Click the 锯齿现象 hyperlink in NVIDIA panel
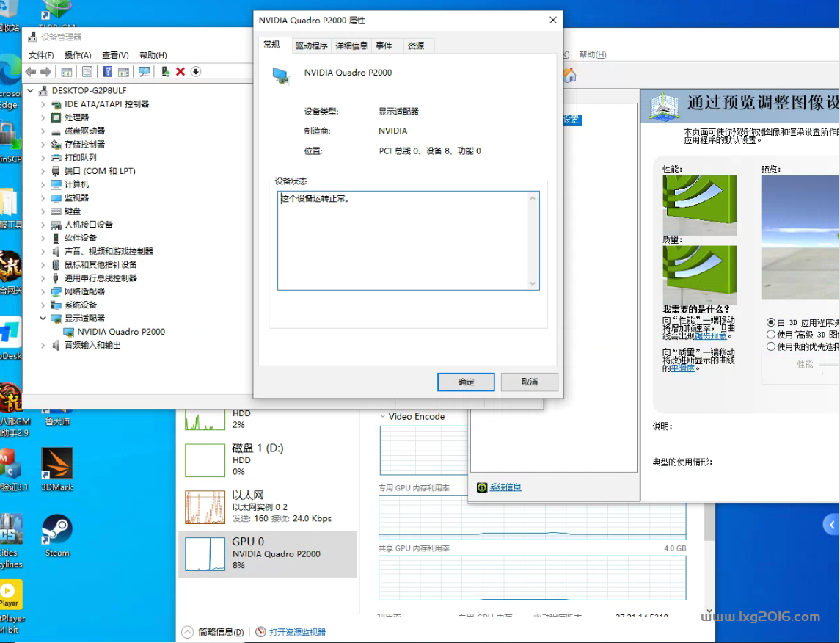840x643 pixels. (x=710, y=336)
